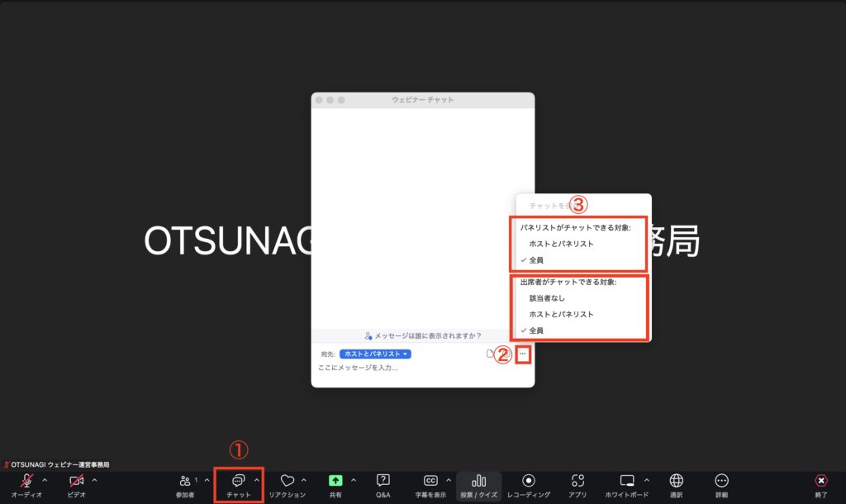Select 全員 under attendee chat options
This screenshot has height=504, width=846.
537,330
